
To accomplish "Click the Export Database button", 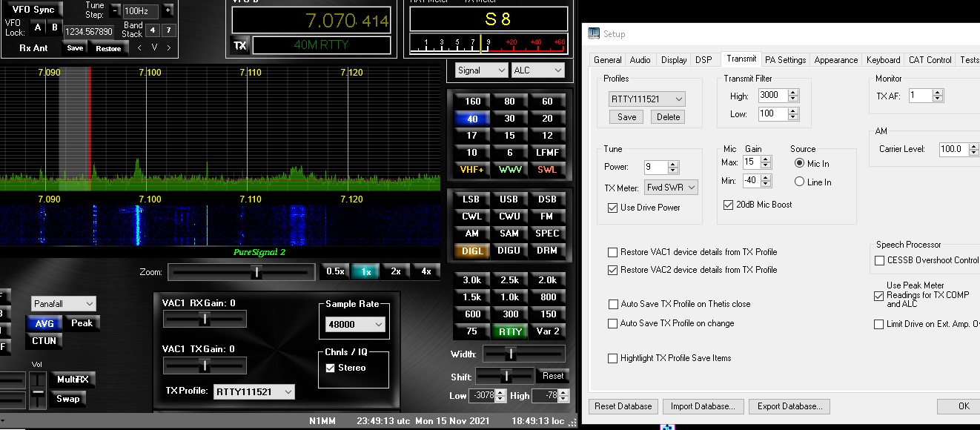I will click(789, 406).
